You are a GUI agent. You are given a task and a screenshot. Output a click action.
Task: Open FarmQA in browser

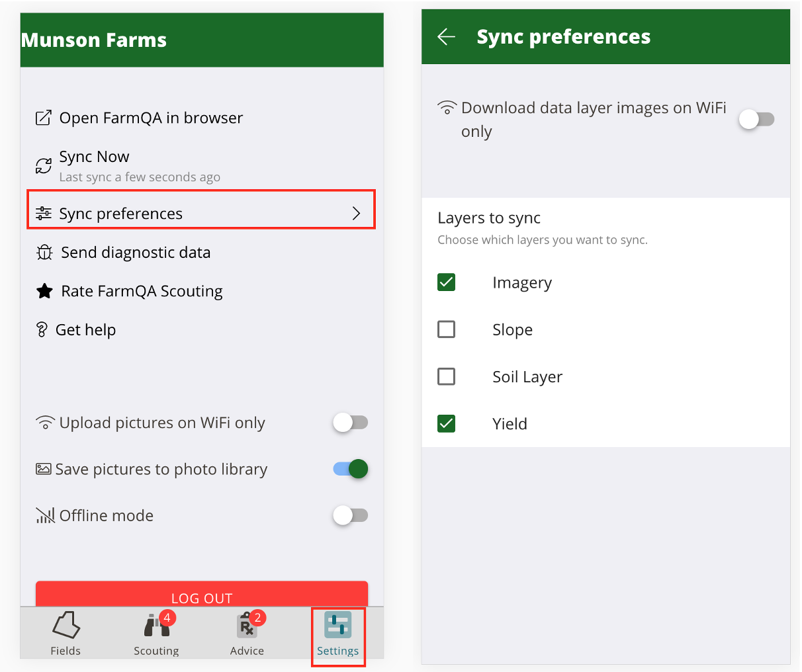point(151,118)
